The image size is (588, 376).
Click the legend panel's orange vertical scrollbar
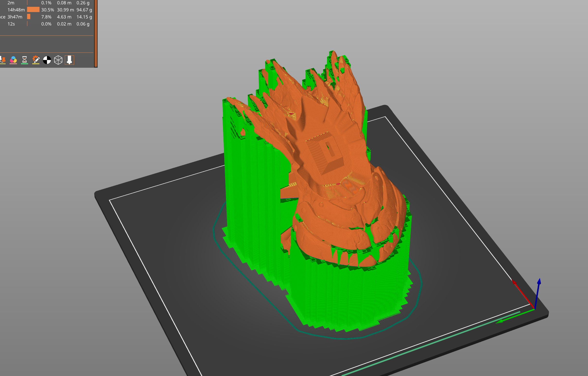click(x=96, y=34)
